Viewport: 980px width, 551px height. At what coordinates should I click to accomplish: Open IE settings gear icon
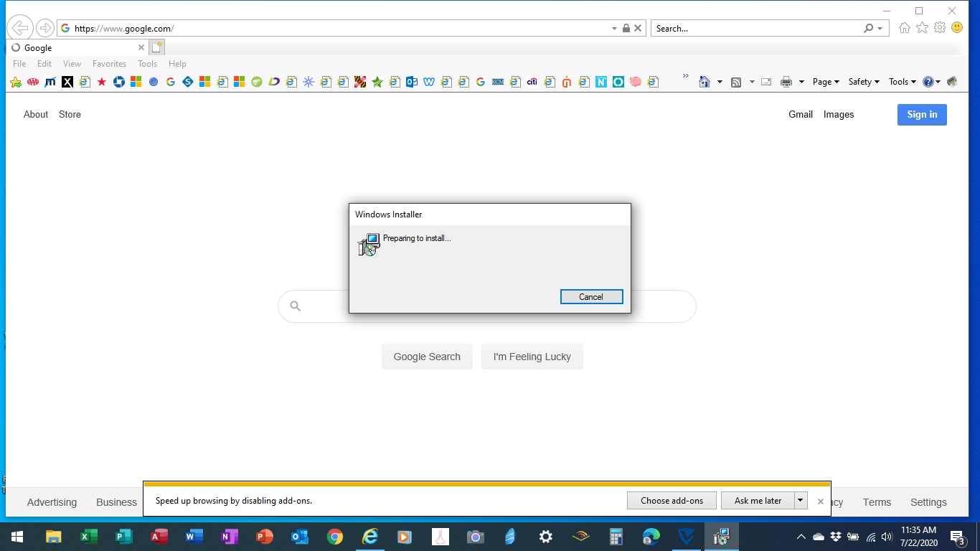(940, 28)
